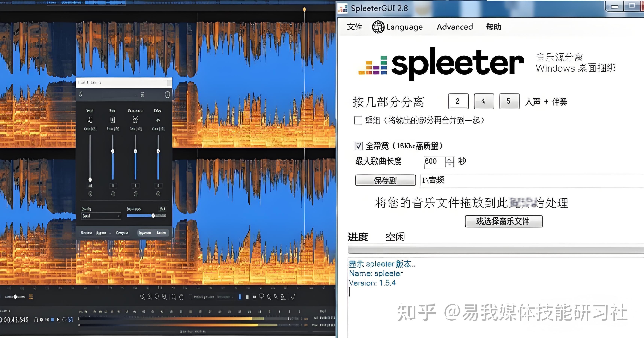Click the time display reading 0:00:43.648

14,320
